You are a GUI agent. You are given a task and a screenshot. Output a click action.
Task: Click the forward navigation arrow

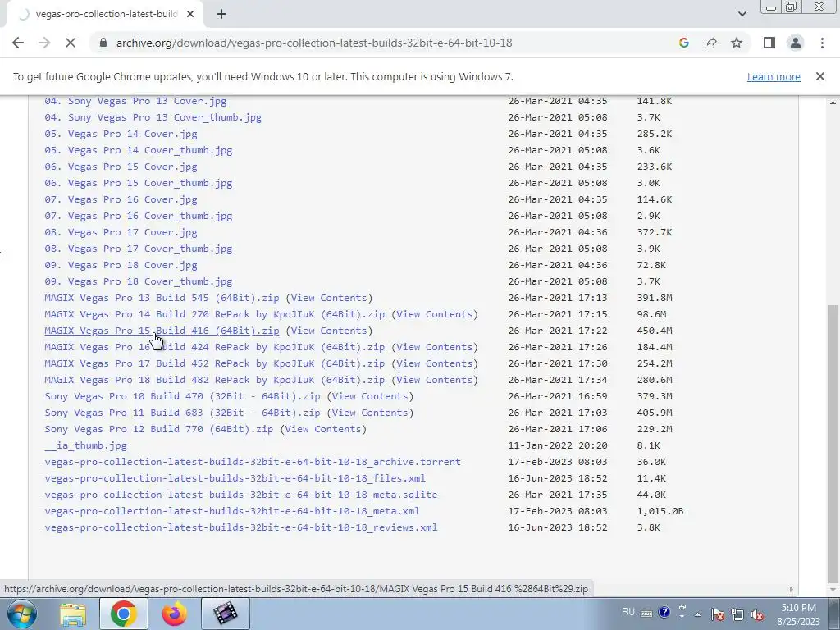[x=44, y=43]
